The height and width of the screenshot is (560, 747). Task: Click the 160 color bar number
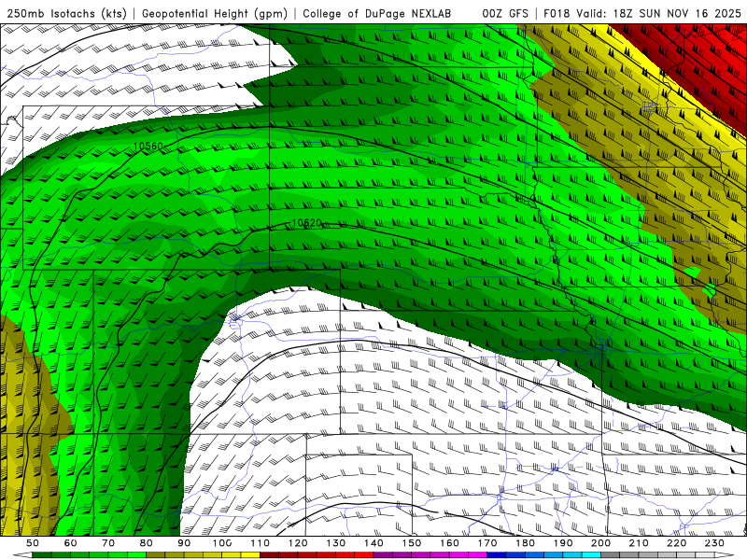click(x=449, y=543)
